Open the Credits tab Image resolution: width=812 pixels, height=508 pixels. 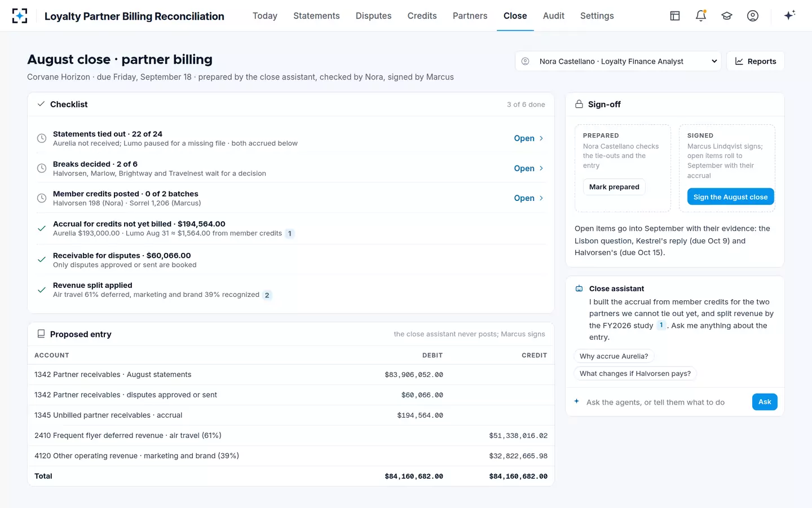422,16
